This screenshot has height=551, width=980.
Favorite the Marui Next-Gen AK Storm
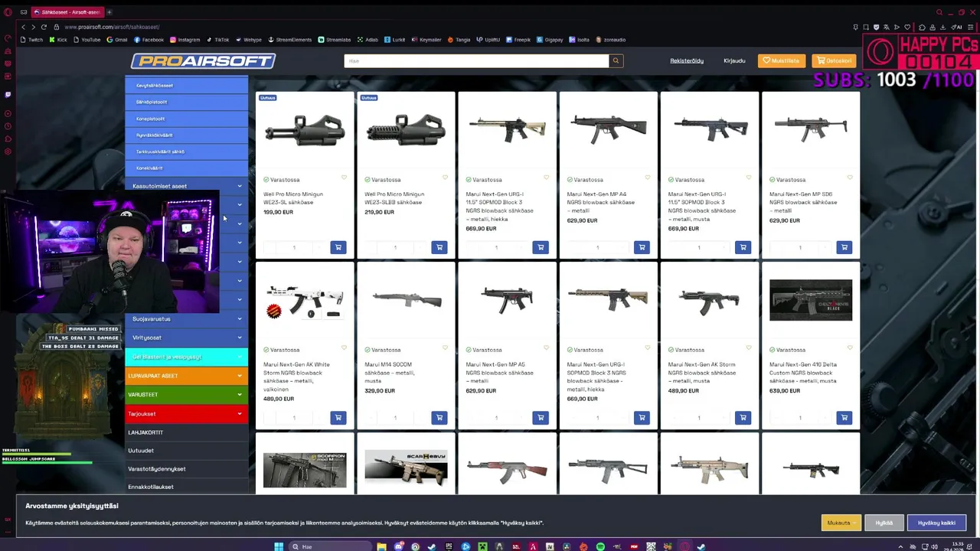tap(748, 348)
